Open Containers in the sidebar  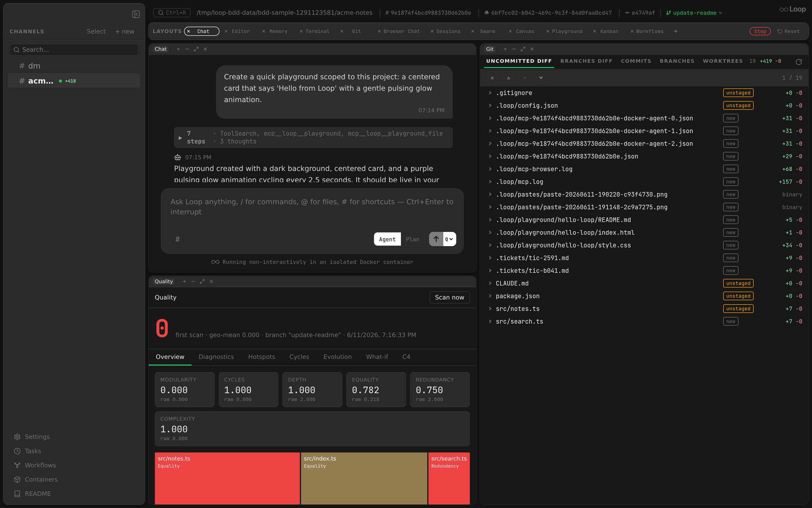tap(36, 480)
